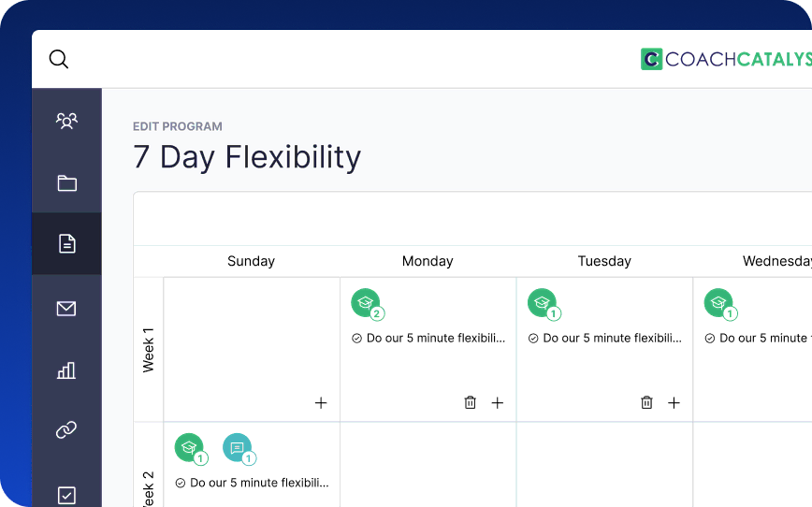Open the folder sidebar icon
This screenshot has width=812, height=507.
[66, 183]
